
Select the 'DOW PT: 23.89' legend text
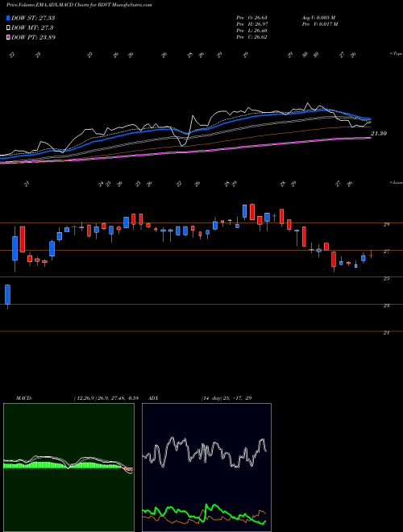tap(33, 37)
